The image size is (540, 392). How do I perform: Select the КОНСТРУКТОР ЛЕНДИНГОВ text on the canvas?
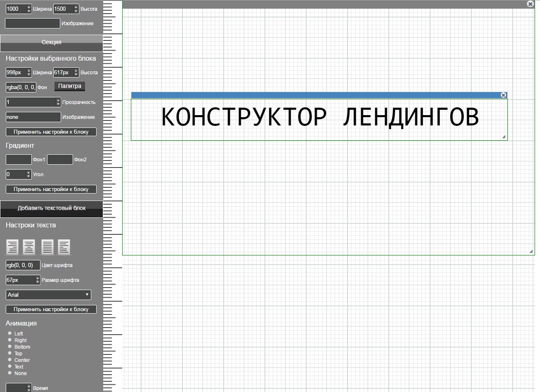coord(320,117)
